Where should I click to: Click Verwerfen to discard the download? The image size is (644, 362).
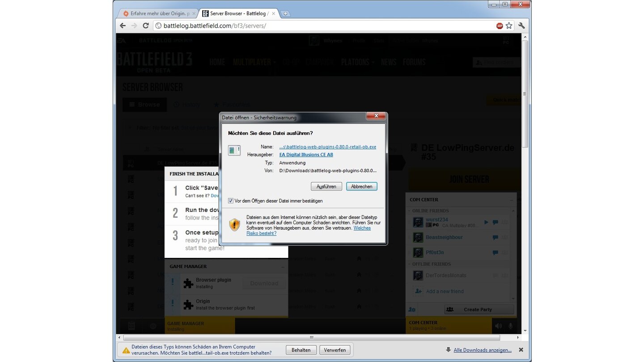[x=335, y=350]
